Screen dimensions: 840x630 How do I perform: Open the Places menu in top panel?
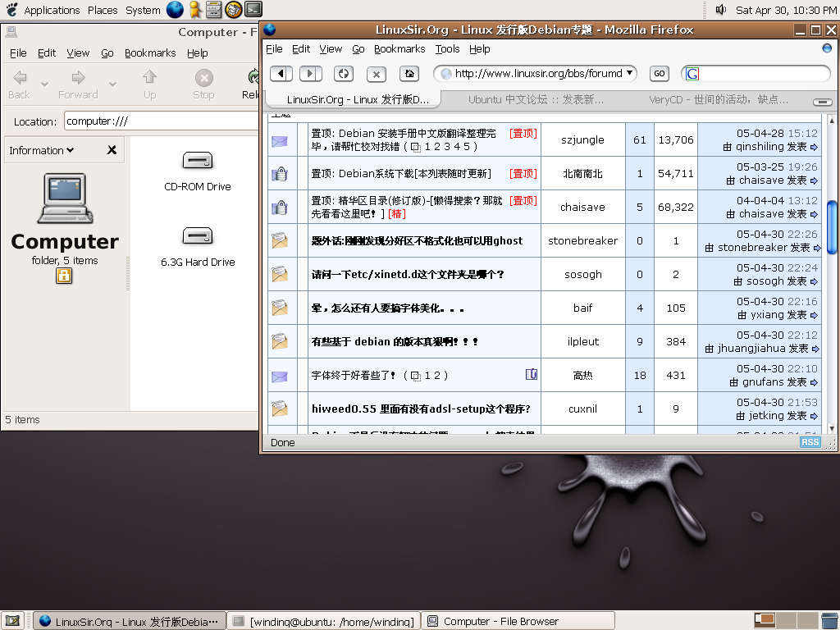pyautogui.click(x=103, y=10)
